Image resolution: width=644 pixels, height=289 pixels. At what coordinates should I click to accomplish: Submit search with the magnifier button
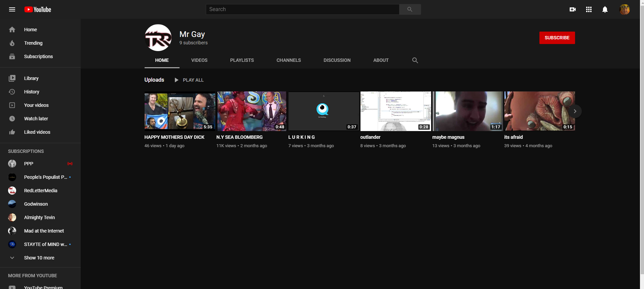point(410,9)
